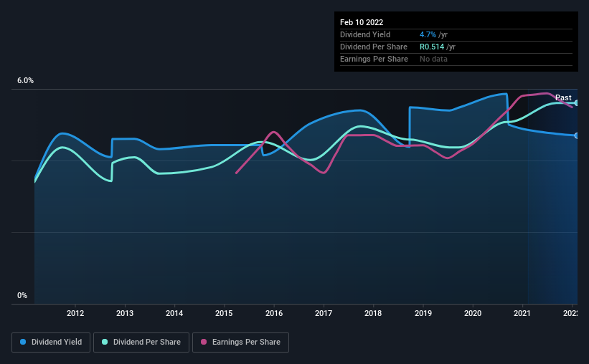This screenshot has height=364, width=589.
Task: Click the 6.0% y-axis label
Action: coord(25,81)
